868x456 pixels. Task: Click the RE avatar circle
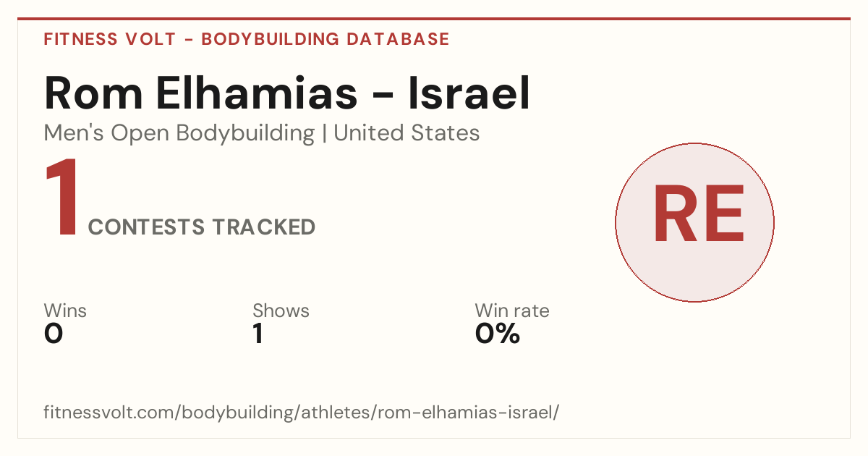point(694,222)
